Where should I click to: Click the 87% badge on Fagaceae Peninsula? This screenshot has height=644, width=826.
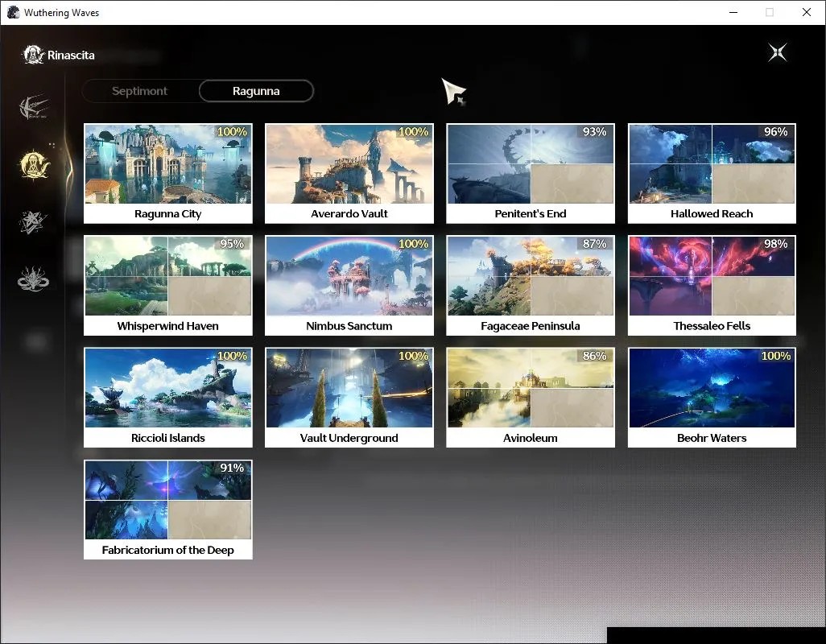click(x=595, y=244)
